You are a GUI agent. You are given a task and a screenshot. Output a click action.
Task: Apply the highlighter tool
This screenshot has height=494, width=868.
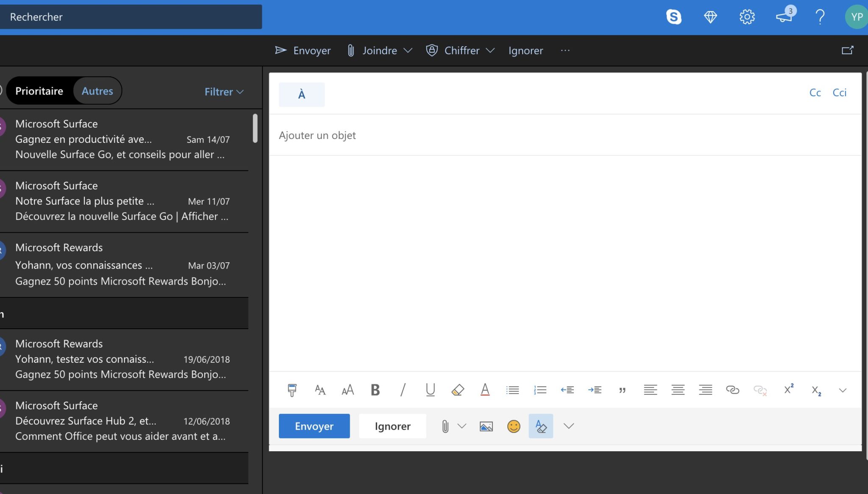(x=458, y=390)
